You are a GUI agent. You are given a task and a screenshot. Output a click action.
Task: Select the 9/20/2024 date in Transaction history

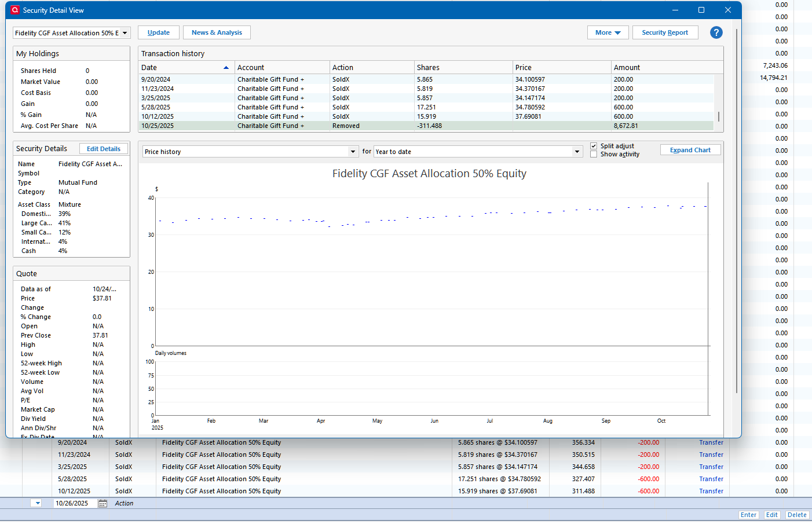pyautogui.click(x=156, y=79)
